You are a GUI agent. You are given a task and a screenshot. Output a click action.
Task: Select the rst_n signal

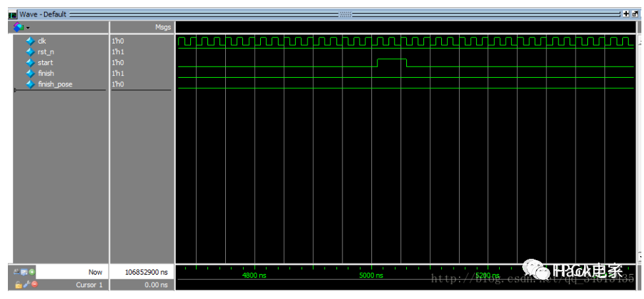45,51
